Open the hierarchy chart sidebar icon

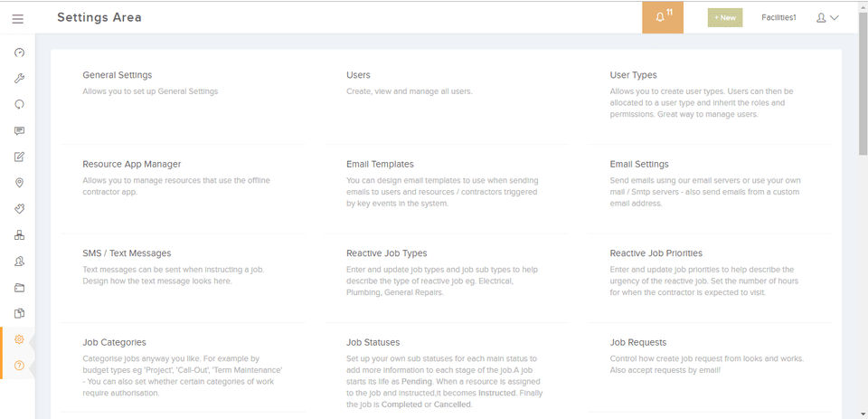coord(19,235)
